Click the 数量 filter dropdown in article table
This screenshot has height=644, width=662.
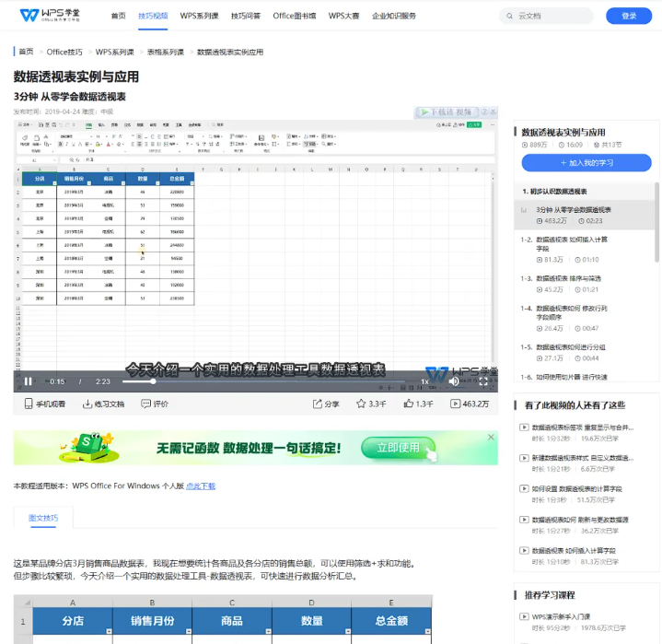pos(347,631)
